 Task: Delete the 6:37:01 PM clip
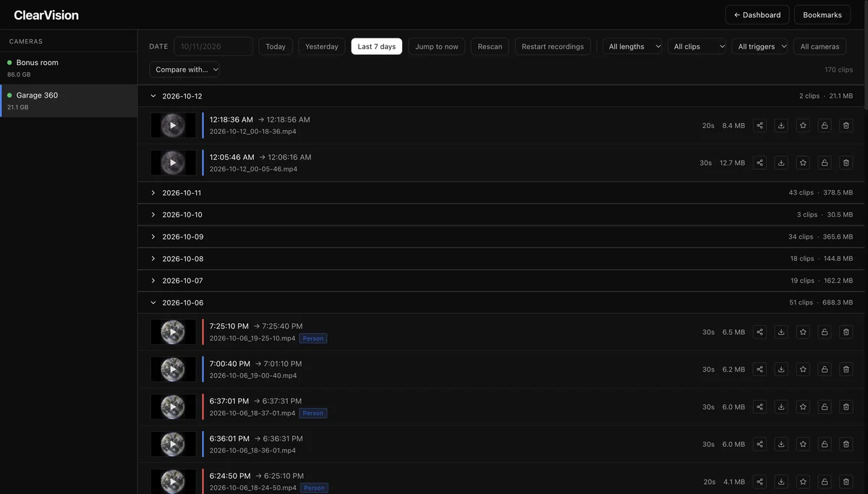(x=846, y=407)
